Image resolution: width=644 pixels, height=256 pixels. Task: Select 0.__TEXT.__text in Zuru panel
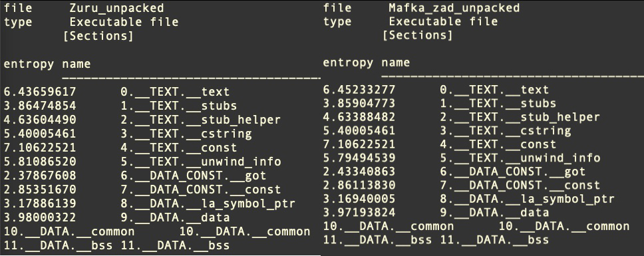coord(176,92)
